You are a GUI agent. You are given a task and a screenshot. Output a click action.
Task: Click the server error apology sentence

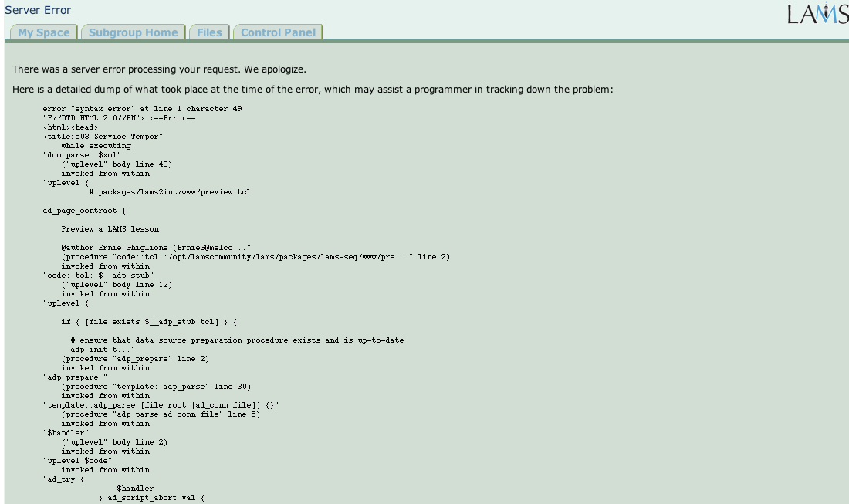159,69
